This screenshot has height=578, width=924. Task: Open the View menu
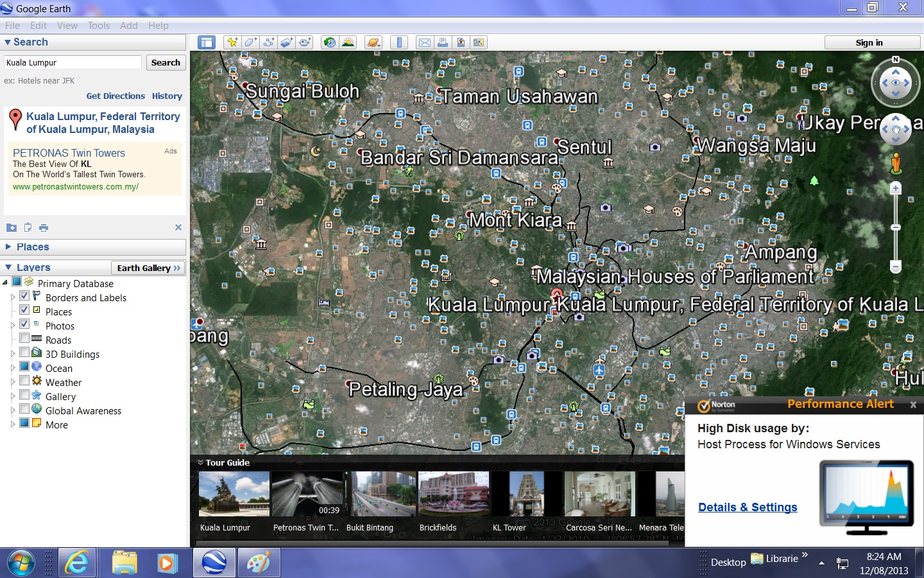pos(67,26)
